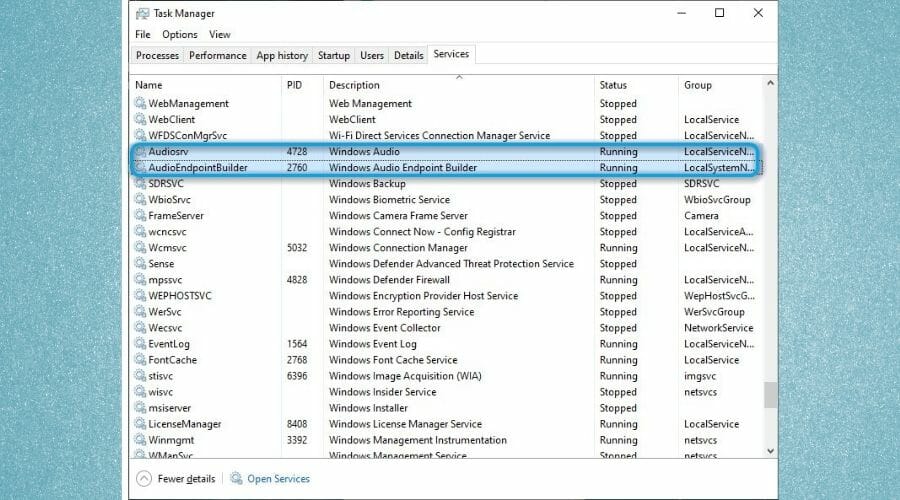This screenshot has width=900, height=500.
Task: Click the service icon of Sense
Action: point(140,263)
